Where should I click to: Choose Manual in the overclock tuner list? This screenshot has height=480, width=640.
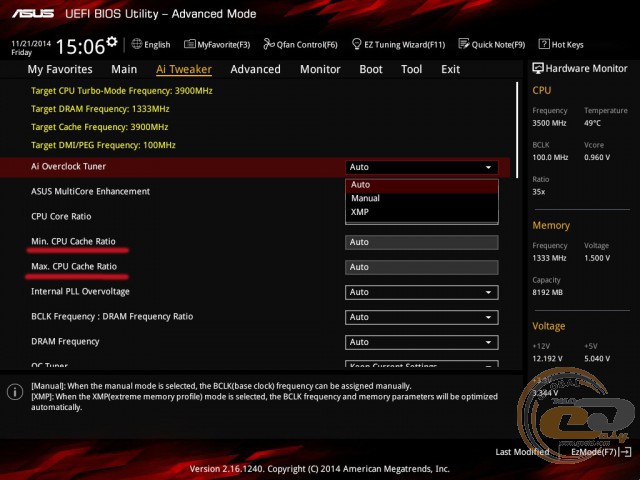pyautogui.click(x=422, y=198)
